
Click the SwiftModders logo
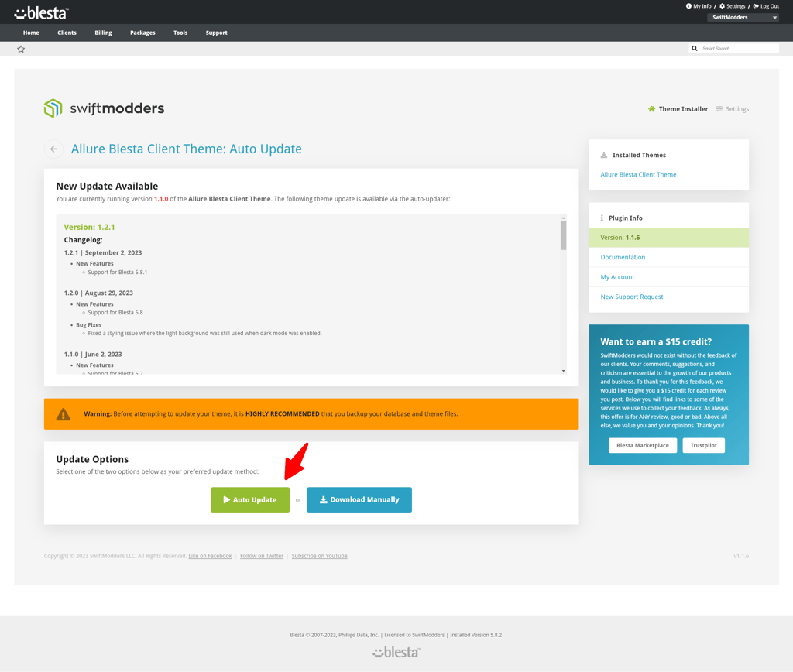(x=104, y=108)
